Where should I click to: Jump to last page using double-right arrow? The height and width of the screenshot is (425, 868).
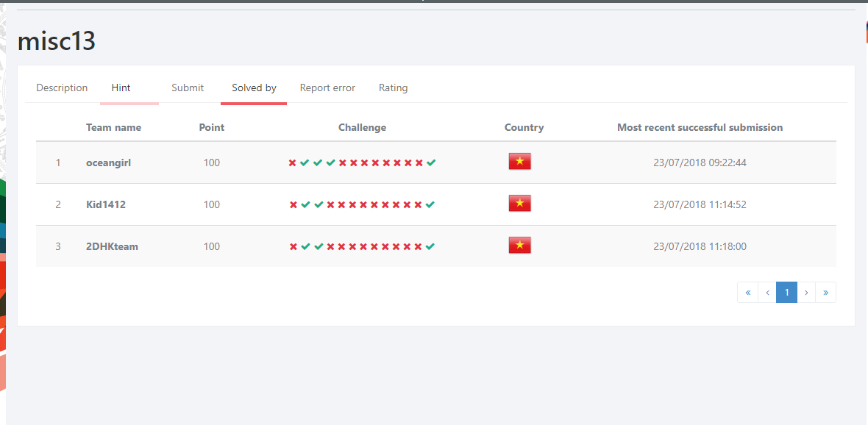point(826,293)
